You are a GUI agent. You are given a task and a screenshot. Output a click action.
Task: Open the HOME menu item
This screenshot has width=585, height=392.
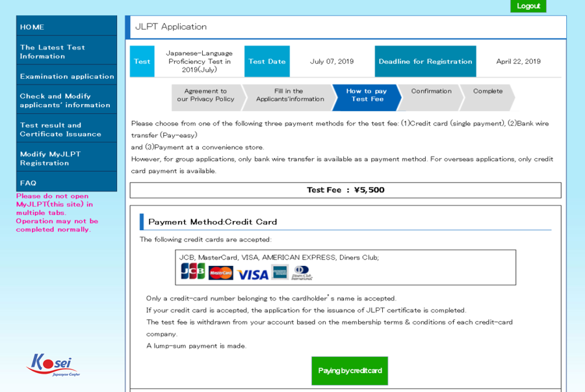click(x=66, y=27)
